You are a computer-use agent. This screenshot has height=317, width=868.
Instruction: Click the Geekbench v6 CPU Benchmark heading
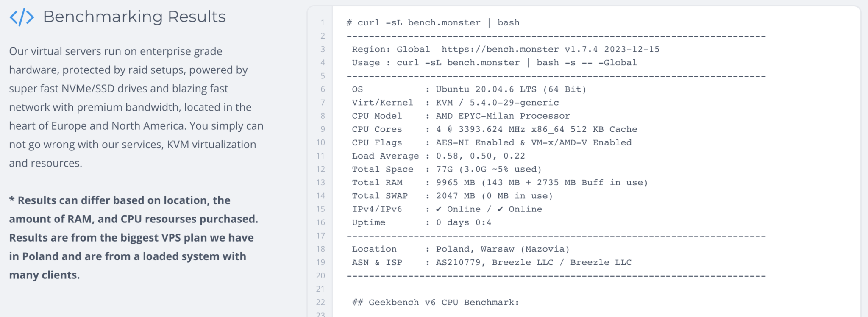coord(435,302)
